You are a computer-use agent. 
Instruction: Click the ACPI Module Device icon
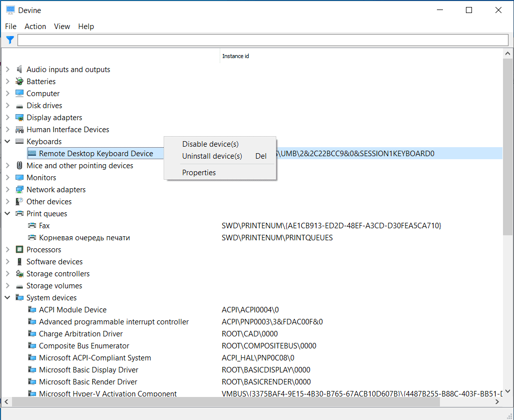click(x=32, y=309)
